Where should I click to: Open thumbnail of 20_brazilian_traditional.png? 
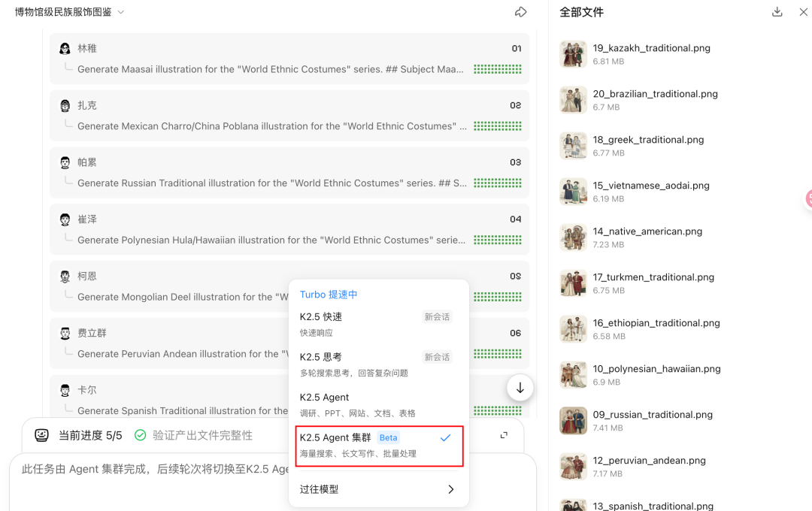point(573,100)
